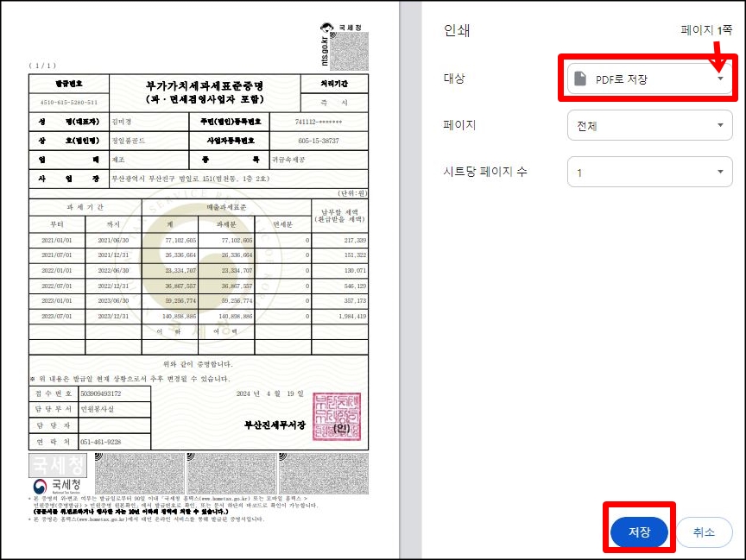Click the destination dropdown's chevron arrow
746x560 pixels.
point(719,79)
